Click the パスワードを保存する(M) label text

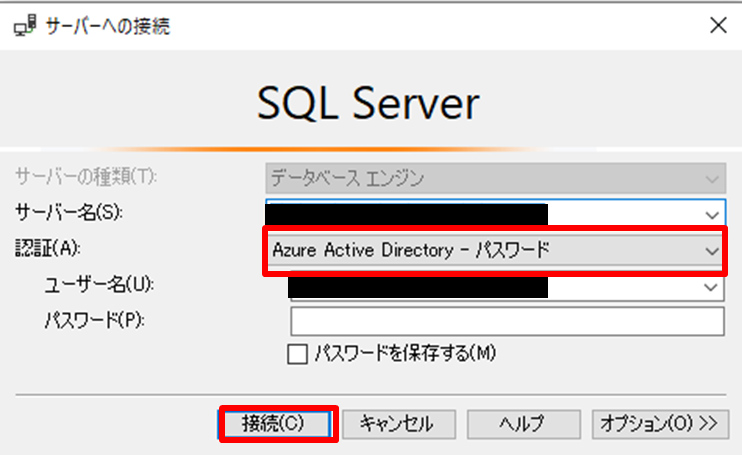405,353
